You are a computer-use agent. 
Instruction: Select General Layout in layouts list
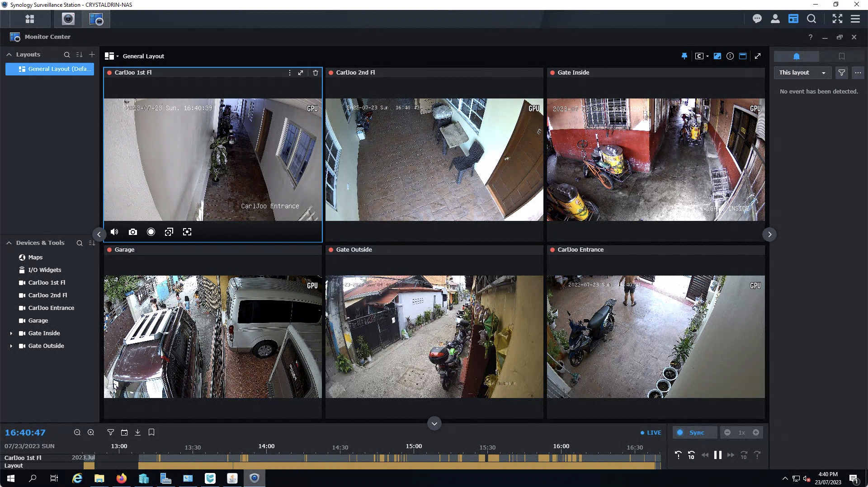(x=50, y=69)
